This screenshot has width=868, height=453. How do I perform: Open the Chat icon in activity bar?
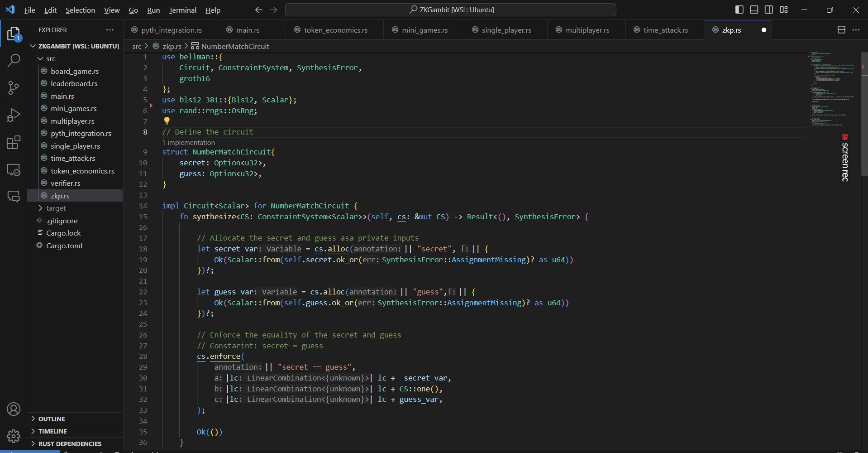click(x=14, y=196)
